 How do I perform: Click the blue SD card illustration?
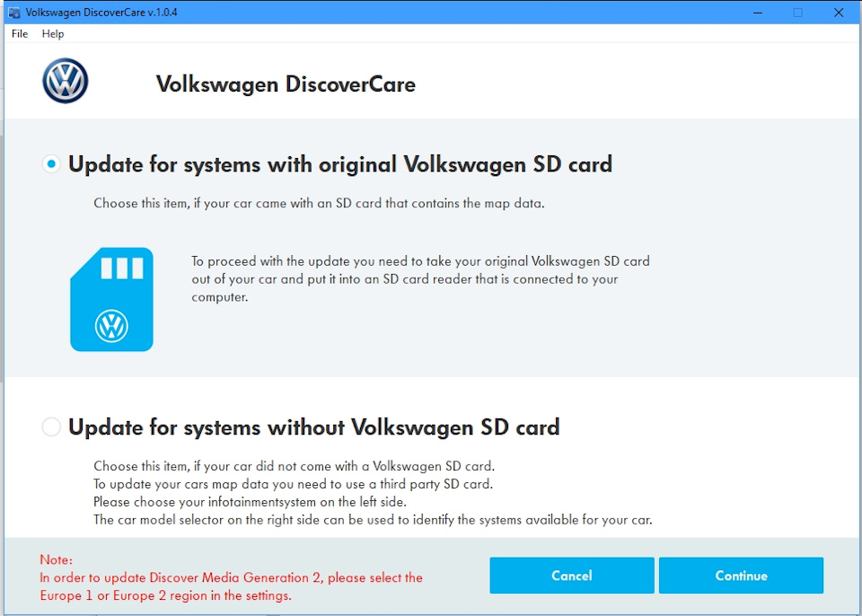pos(111,299)
